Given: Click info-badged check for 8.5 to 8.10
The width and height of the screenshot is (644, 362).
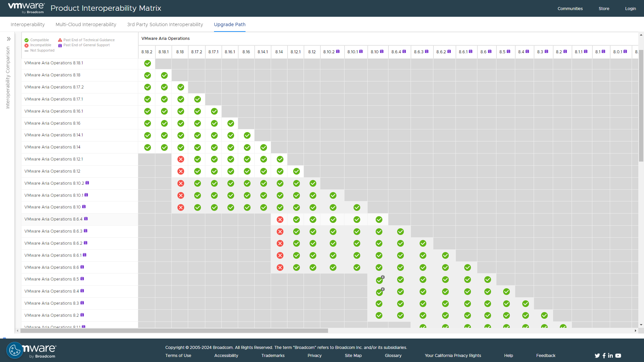Looking at the screenshot, I should [x=379, y=280].
